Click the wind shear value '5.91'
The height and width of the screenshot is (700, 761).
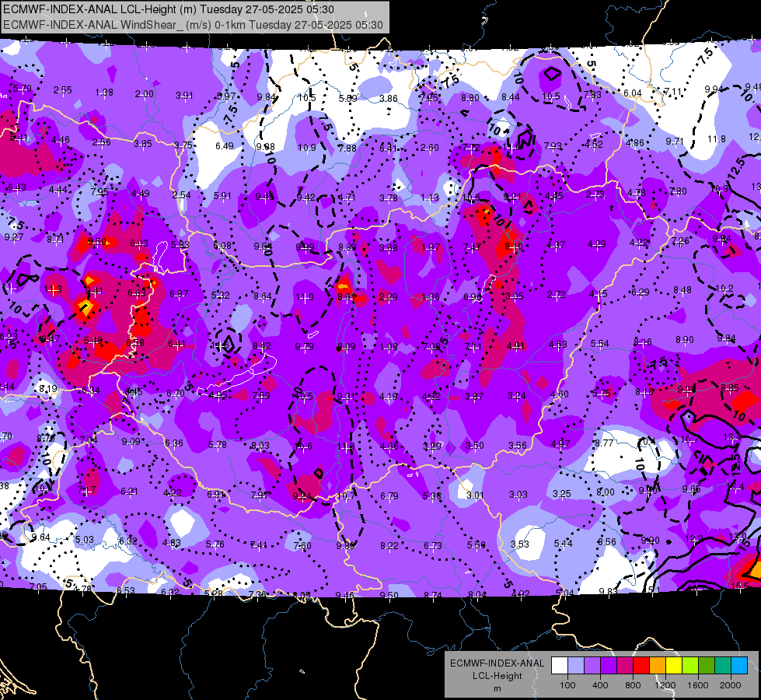coord(223,196)
